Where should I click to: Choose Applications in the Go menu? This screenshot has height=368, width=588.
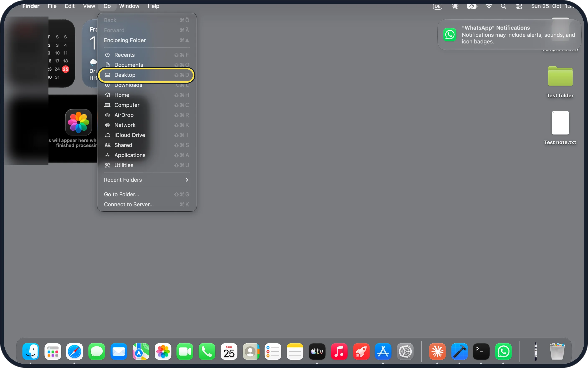(147, 155)
